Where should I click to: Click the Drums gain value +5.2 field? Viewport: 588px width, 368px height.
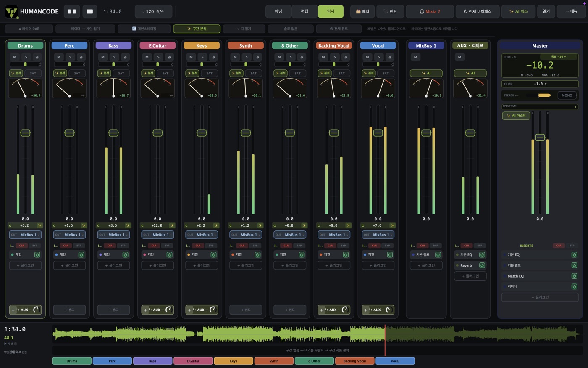[24, 225]
